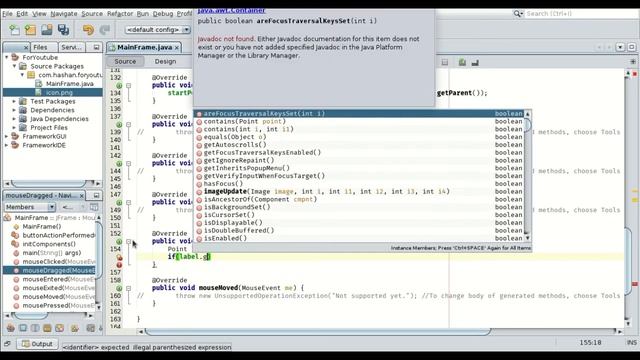This screenshot has height=360, width=640.
Task: Expand the Dependencies node
Action: pyautogui.click(x=14, y=110)
